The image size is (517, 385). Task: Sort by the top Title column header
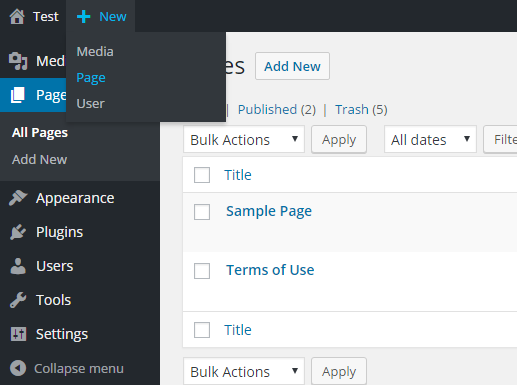(x=238, y=175)
